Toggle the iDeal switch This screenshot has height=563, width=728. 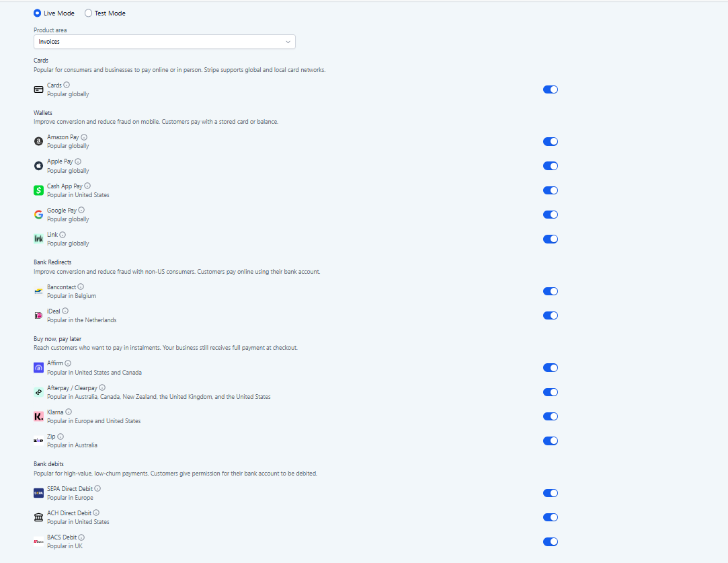550,315
